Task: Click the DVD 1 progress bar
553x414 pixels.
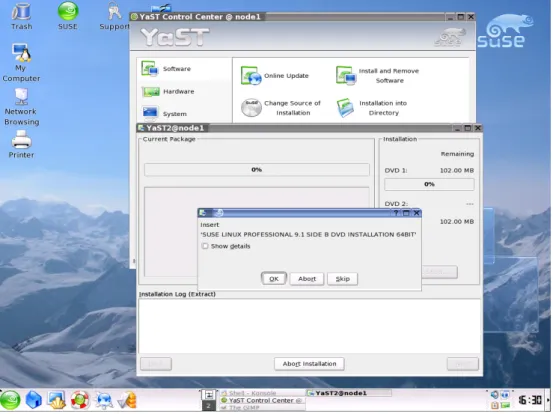Action: (x=429, y=184)
